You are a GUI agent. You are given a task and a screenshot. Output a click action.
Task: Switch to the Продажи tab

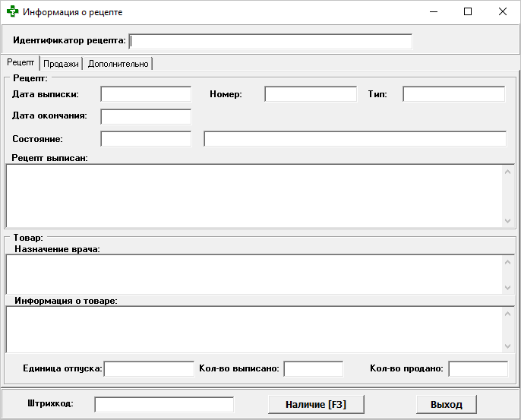pyautogui.click(x=61, y=64)
